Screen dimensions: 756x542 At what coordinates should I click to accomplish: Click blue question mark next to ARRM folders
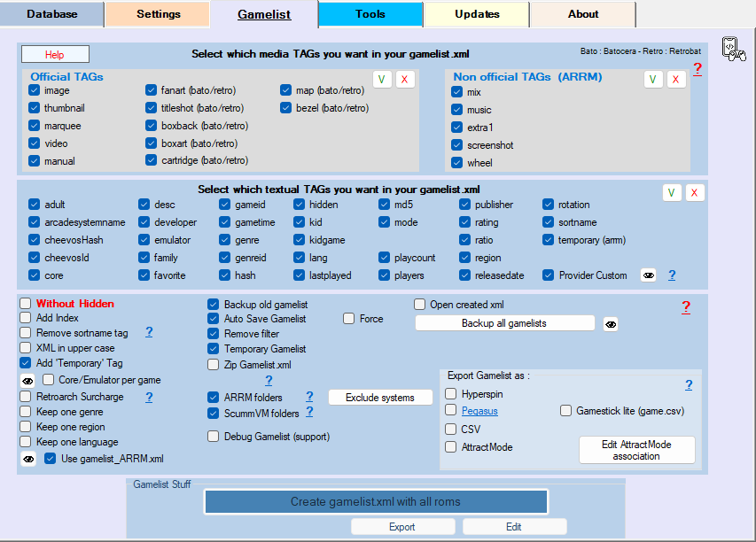tap(309, 397)
